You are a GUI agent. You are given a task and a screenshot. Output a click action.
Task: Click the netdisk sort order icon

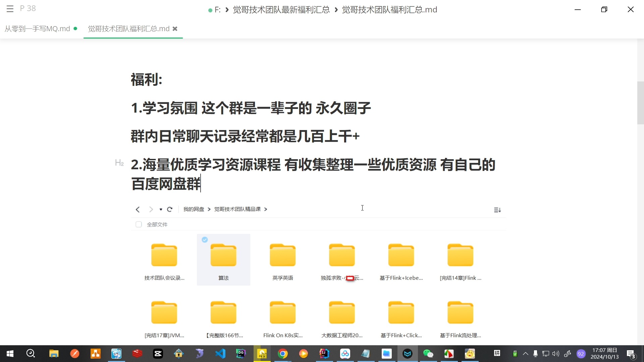click(497, 210)
